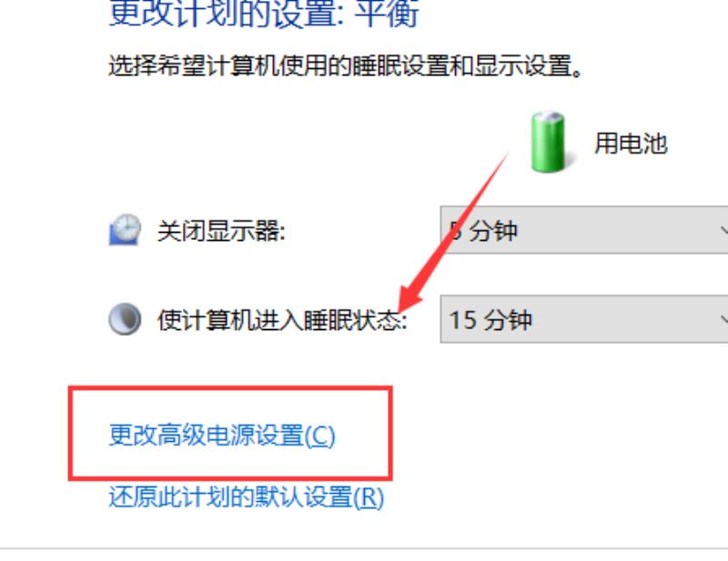This screenshot has height=561, width=728.
Task: Click 还原此计划的默认设置(R) link
Action: [x=247, y=497]
